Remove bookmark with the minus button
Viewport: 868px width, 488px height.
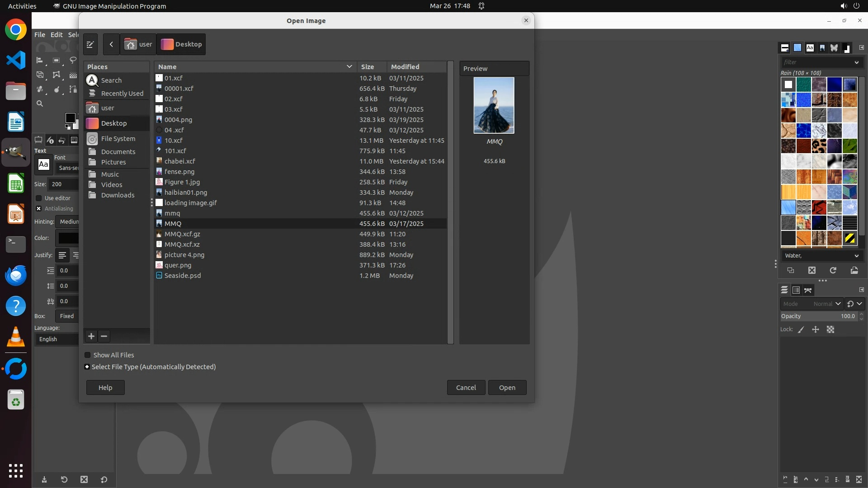(x=104, y=336)
